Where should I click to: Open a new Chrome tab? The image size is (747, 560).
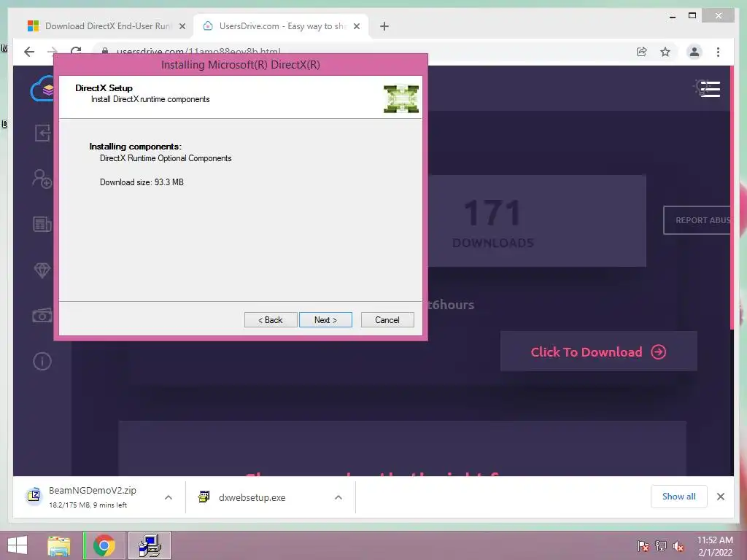(384, 26)
